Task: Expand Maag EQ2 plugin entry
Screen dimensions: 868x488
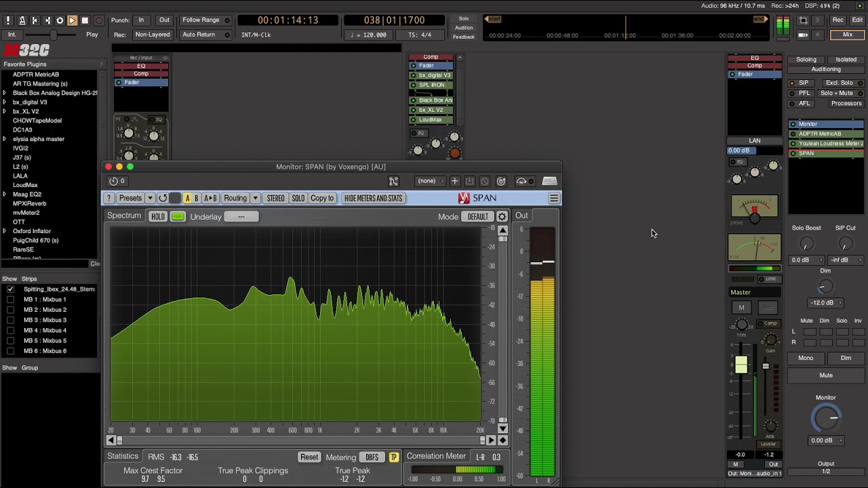Action: pyautogui.click(x=5, y=195)
